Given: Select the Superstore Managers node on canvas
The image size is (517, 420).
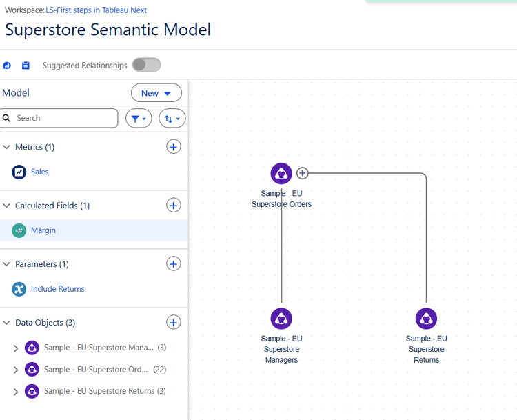Looking at the screenshot, I should click(281, 319).
